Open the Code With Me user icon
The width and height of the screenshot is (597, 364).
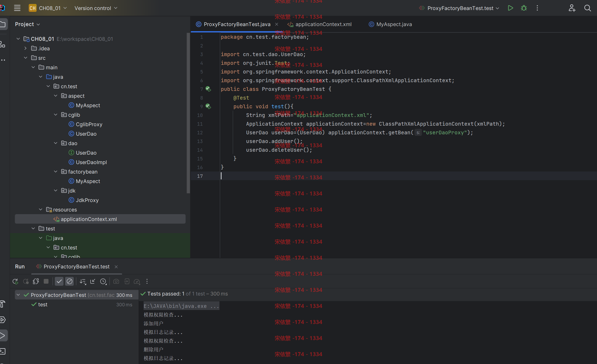pos(572,8)
